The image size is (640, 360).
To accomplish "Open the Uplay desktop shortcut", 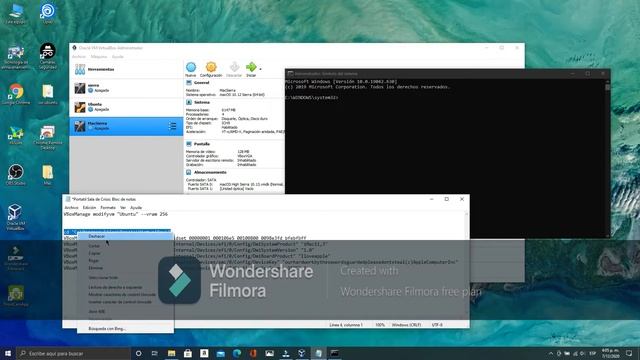I will pyautogui.click(x=48, y=13).
